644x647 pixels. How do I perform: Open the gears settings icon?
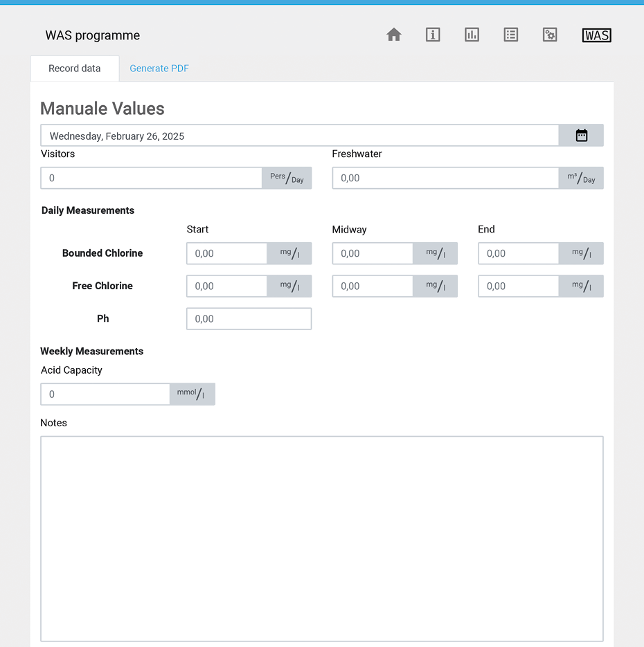[550, 35]
